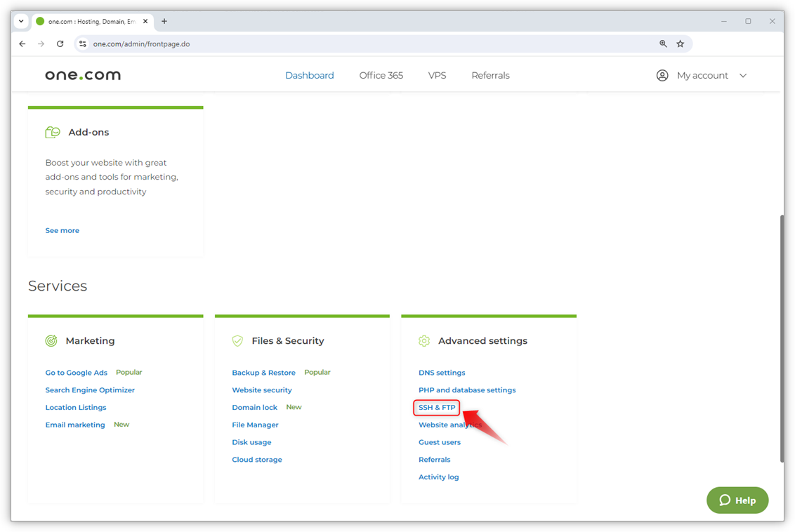This screenshot has height=532, width=795.
Task: Open the Help chat bubble
Action: (x=737, y=500)
